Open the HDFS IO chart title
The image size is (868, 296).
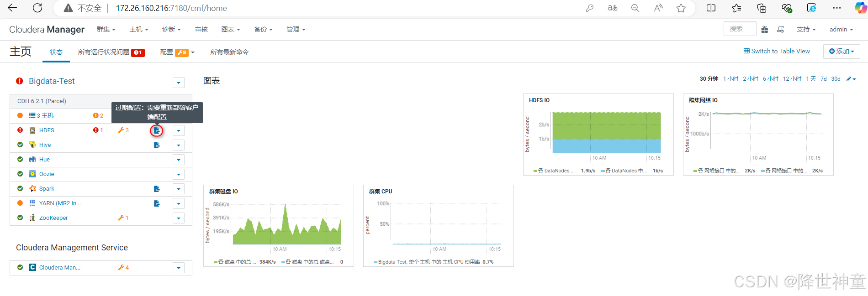tap(539, 100)
